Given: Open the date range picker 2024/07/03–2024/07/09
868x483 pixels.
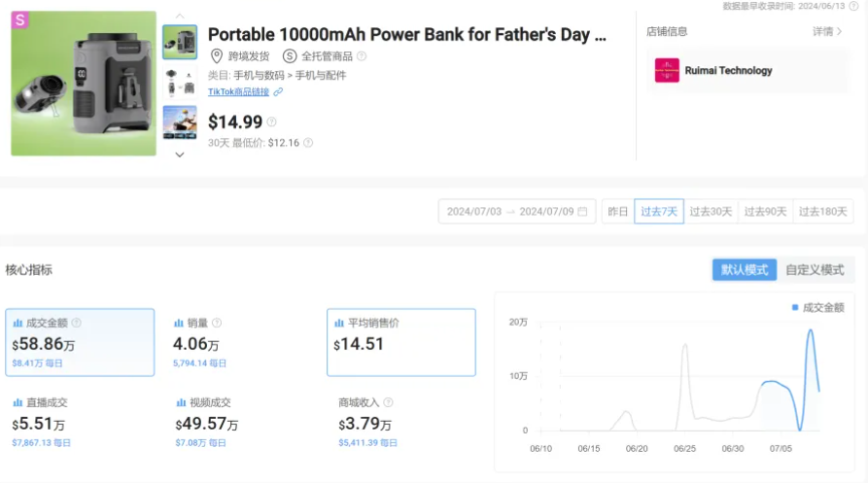Looking at the screenshot, I should (x=517, y=212).
